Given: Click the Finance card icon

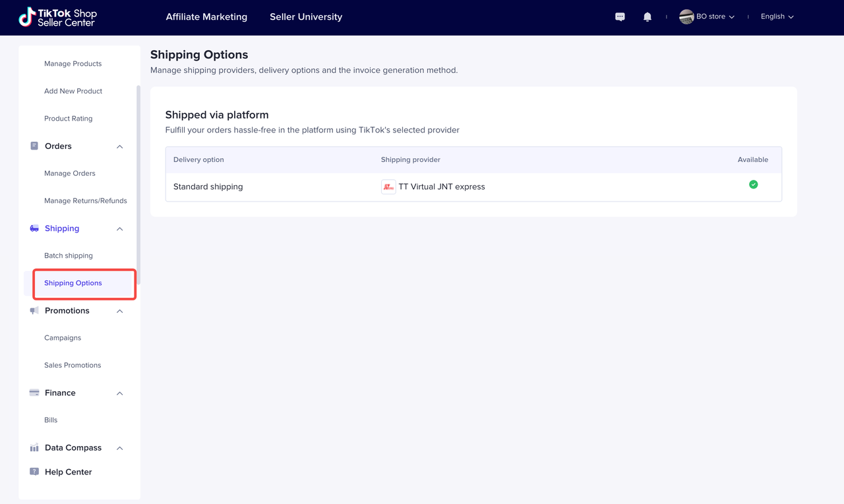Looking at the screenshot, I should [x=34, y=393].
